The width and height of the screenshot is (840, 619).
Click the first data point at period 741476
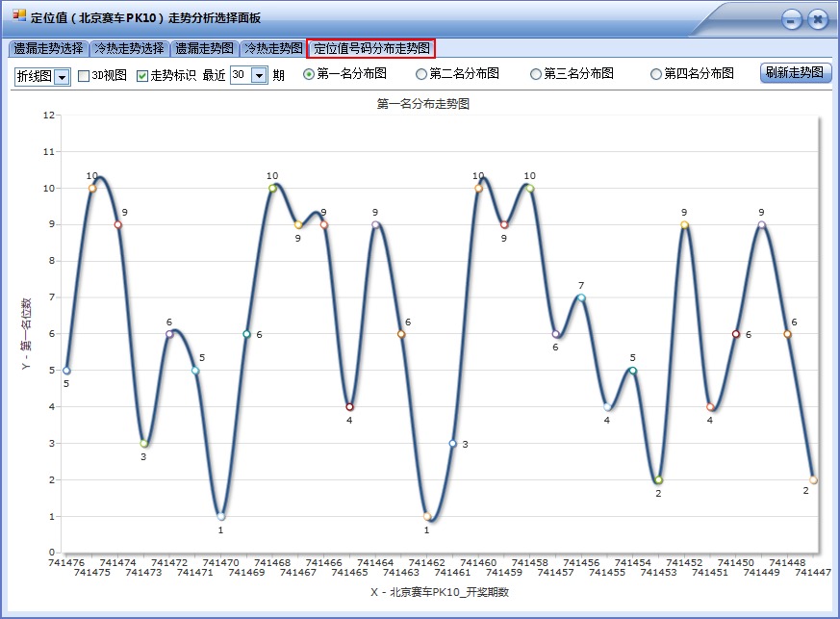click(x=66, y=371)
